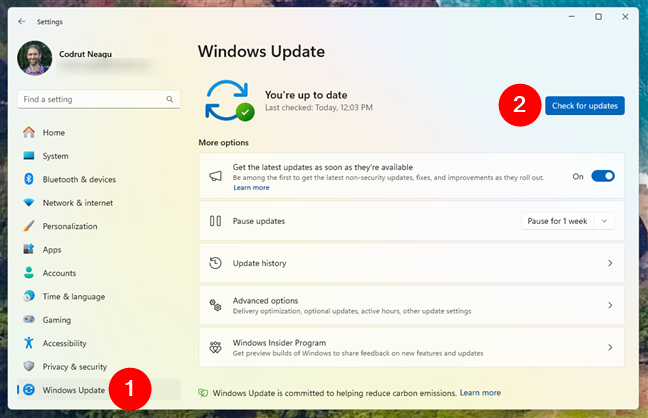Click the Bluetooth icon in sidebar
This screenshot has height=418, width=648.
[x=29, y=179]
